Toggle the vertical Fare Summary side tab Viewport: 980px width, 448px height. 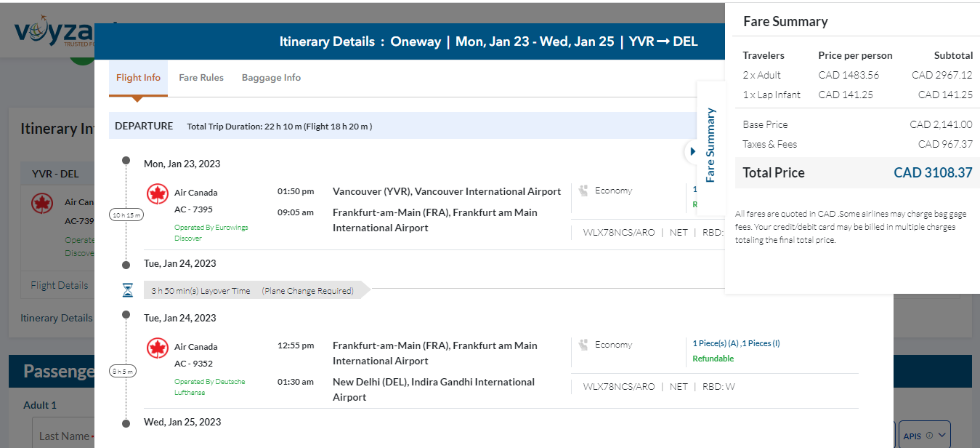click(710, 145)
